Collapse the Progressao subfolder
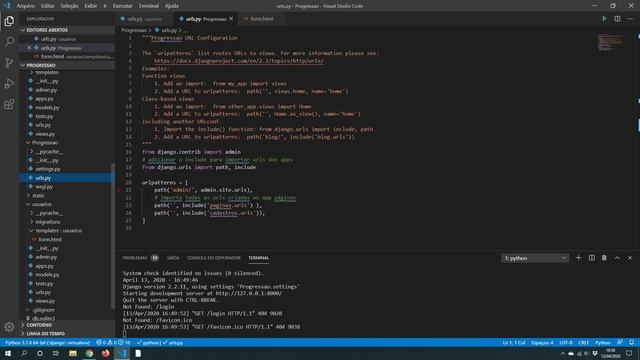 pos(45,142)
